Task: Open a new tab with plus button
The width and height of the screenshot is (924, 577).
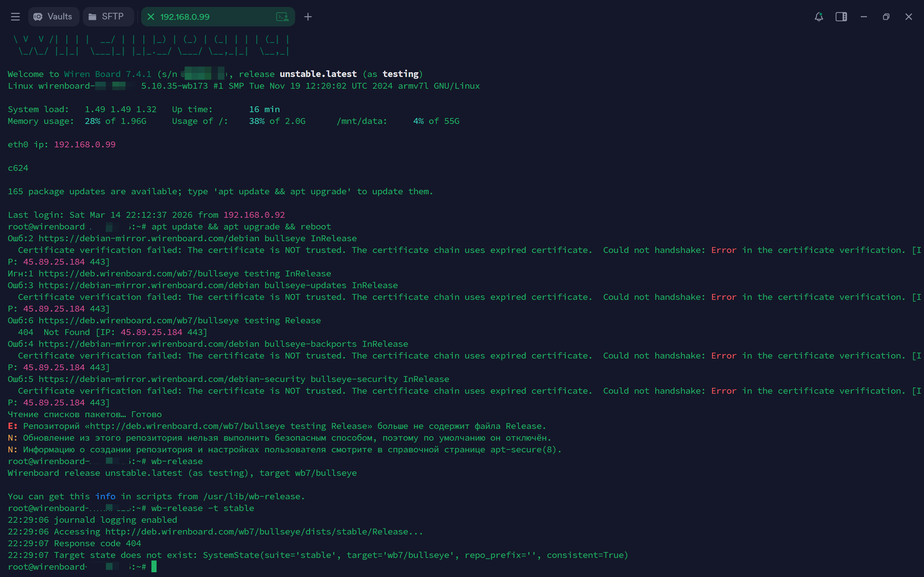Action: click(x=308, y=17)
